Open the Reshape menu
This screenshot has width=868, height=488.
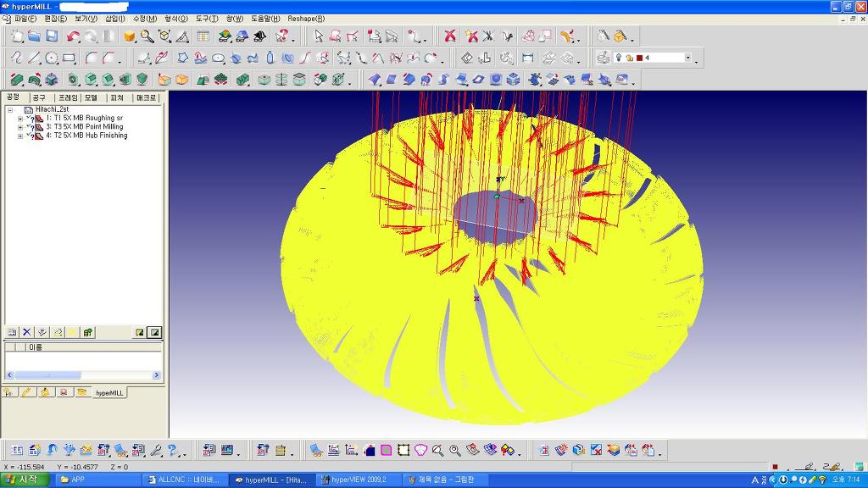[306, 19]
